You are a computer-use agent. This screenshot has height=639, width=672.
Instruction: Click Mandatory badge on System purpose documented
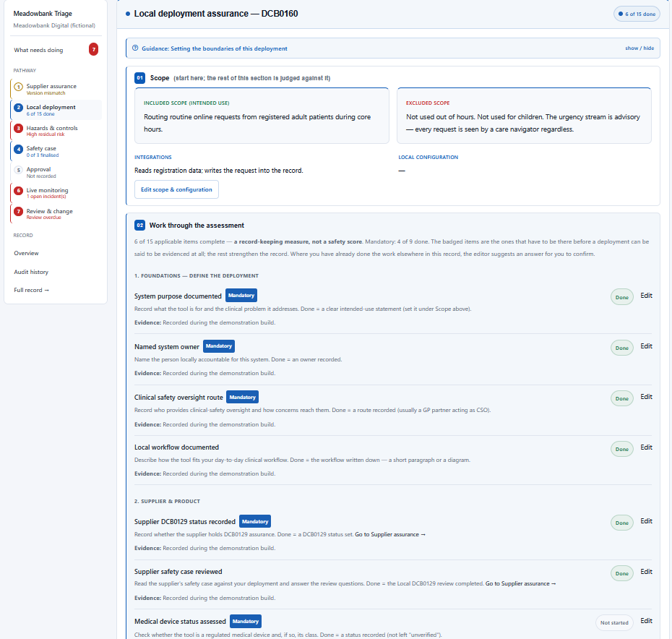pos(241,296)
